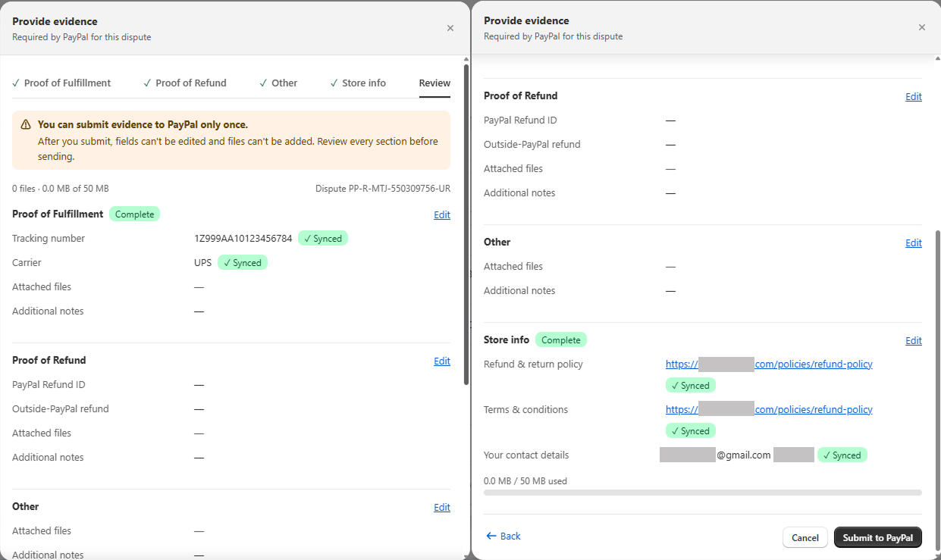
Task: Click the '0.0 MB / 50 MB used' text
Action: [x=525, y=481]
